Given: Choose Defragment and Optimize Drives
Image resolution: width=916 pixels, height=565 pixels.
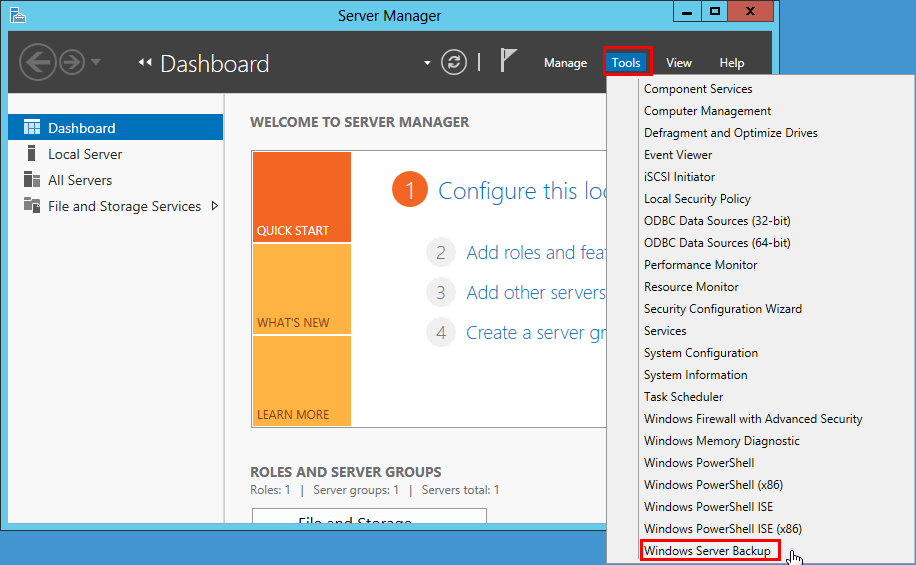Looking at the screenshot, I should [x=731, y=133].
